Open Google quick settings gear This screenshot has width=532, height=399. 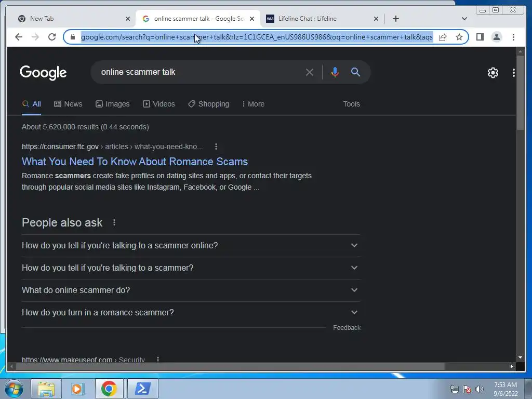coord(493,73)
